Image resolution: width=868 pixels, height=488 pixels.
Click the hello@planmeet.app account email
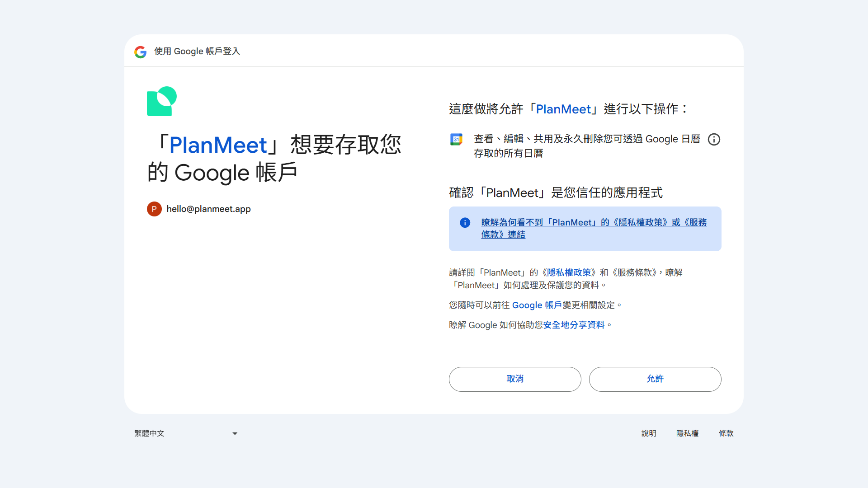pyautogui.click(x=208, y=209)
